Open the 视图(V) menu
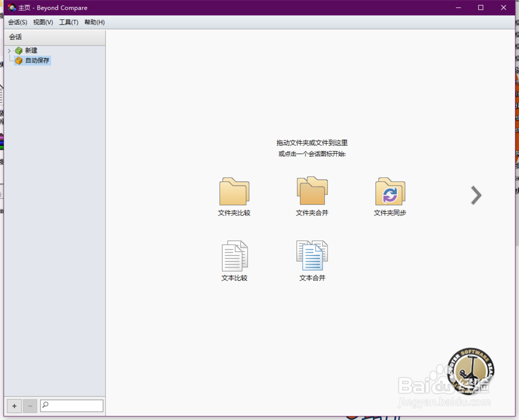 tap(43, 22)
